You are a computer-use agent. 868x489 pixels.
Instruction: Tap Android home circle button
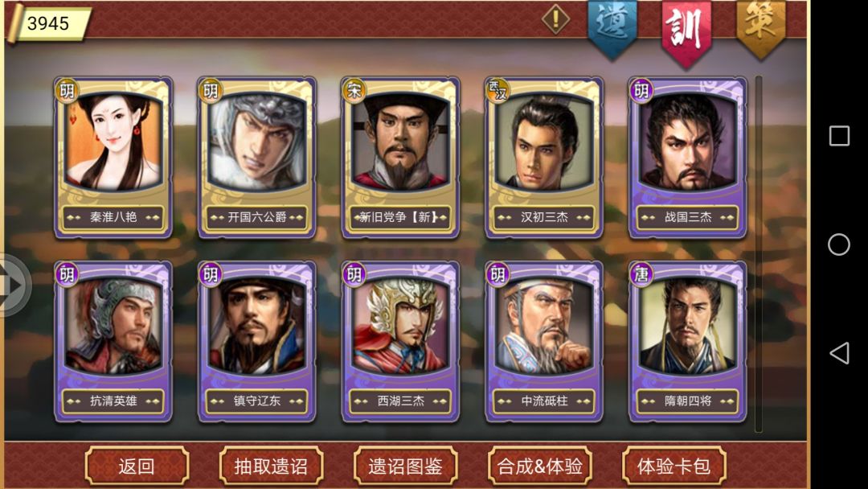(838, 244)
